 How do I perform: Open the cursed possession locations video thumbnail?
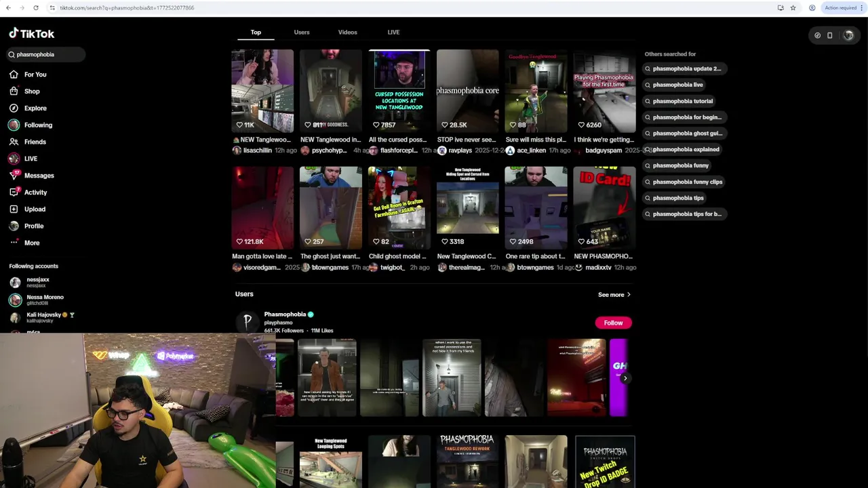[399, 91]
